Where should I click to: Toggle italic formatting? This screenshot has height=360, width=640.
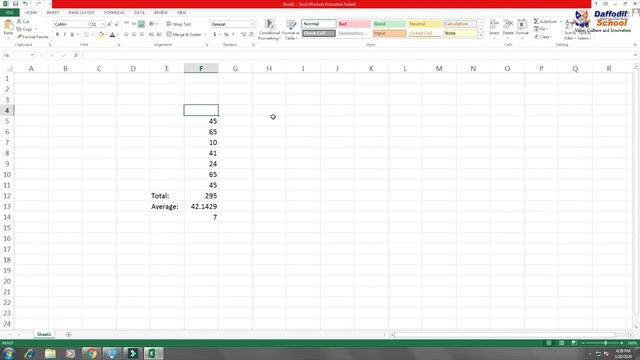pos(65,35)
